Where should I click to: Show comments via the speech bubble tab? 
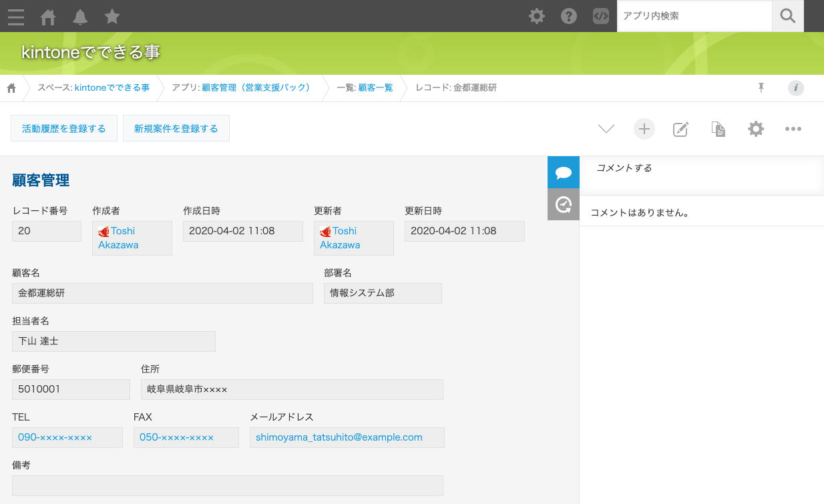(563, 172)
